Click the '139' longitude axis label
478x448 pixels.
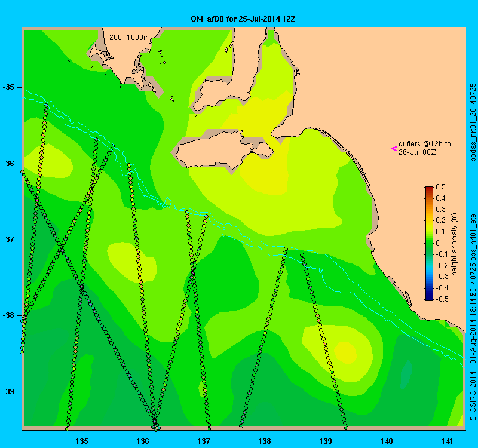coord(326,441)
